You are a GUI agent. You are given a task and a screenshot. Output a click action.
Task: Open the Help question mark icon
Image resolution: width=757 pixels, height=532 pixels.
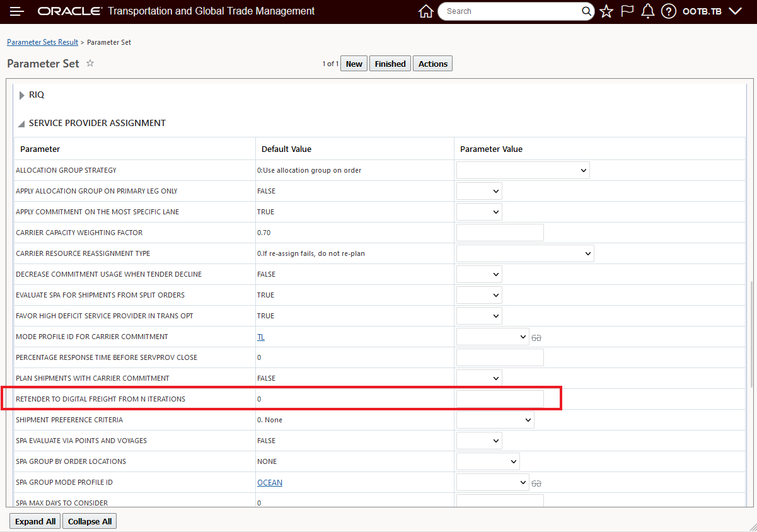point(669,11)
